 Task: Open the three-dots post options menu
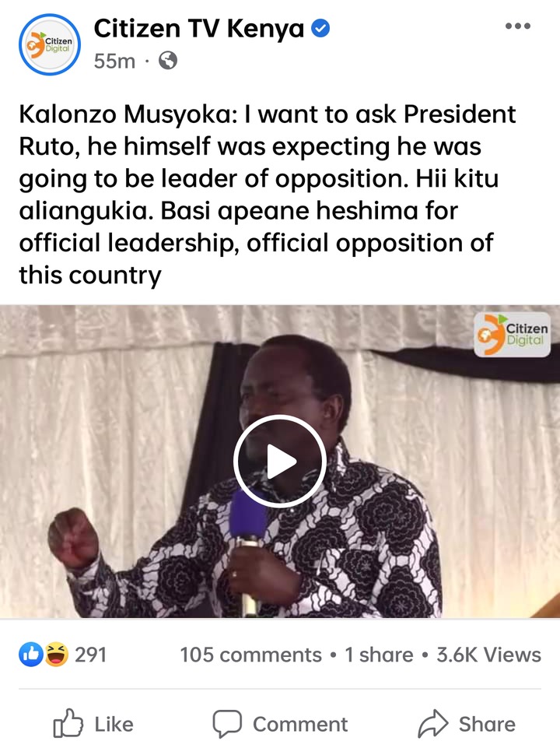pos(518,26)
